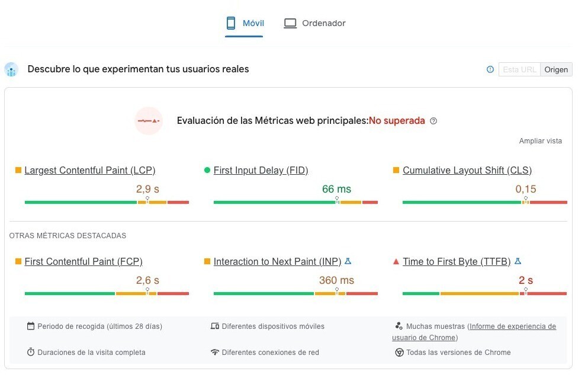Open Informe de experiencia de usuario de Chrome
Viewport: 588px width, 381px height.
click(474, 332)
